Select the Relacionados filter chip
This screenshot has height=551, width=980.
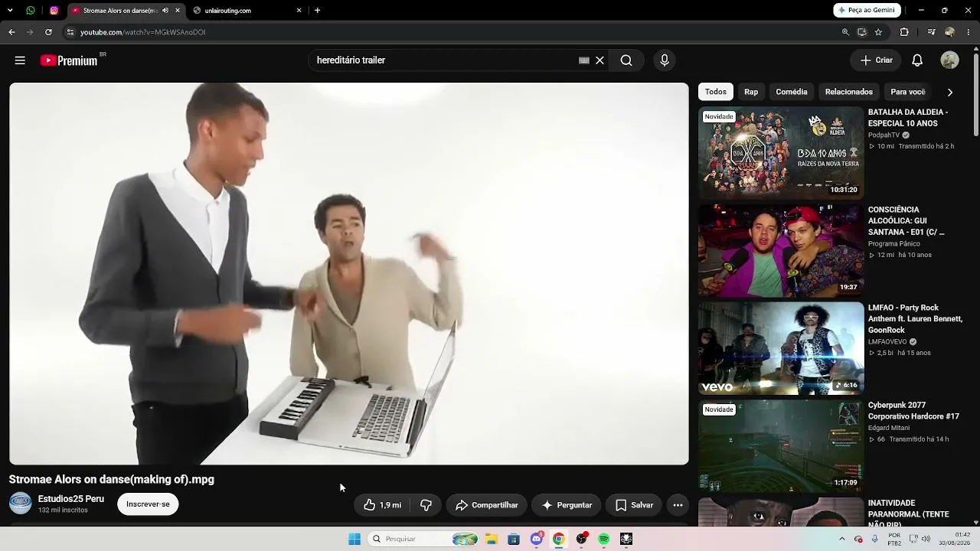point(849,92)
